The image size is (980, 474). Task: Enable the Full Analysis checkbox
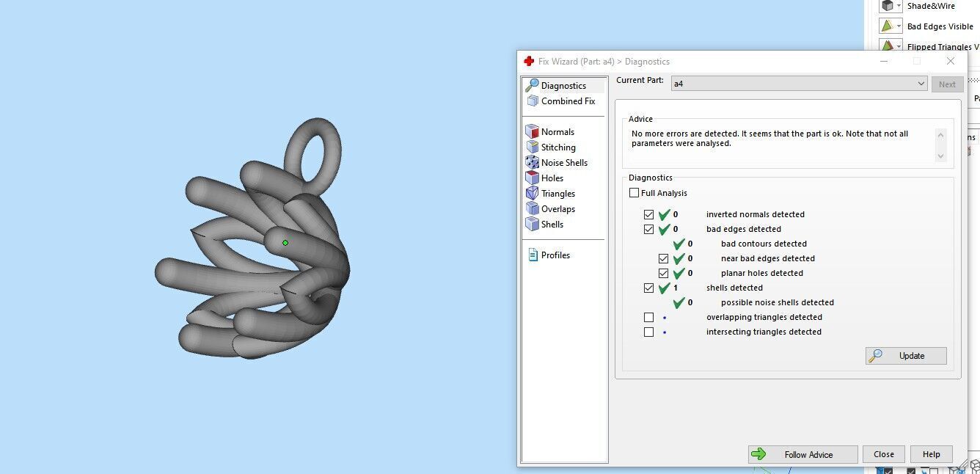pos(635,193)
